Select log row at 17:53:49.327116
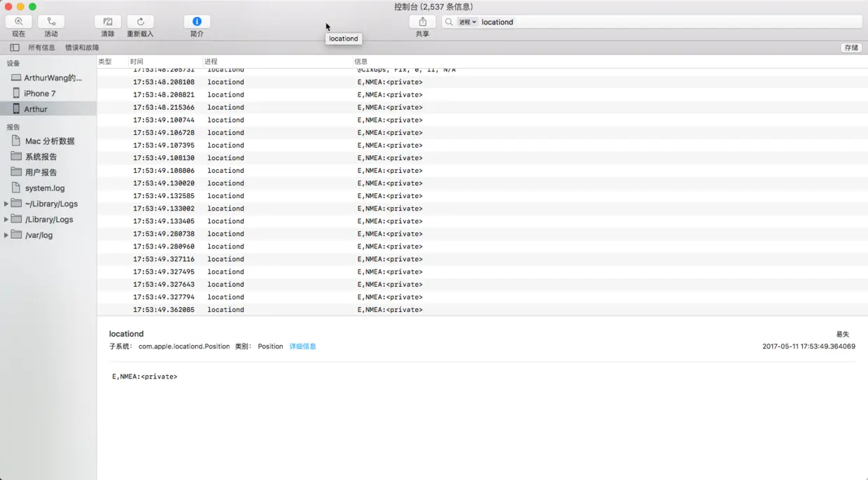Image resolution: width=868 pixels, height=480 pixels. pos(482,259)
